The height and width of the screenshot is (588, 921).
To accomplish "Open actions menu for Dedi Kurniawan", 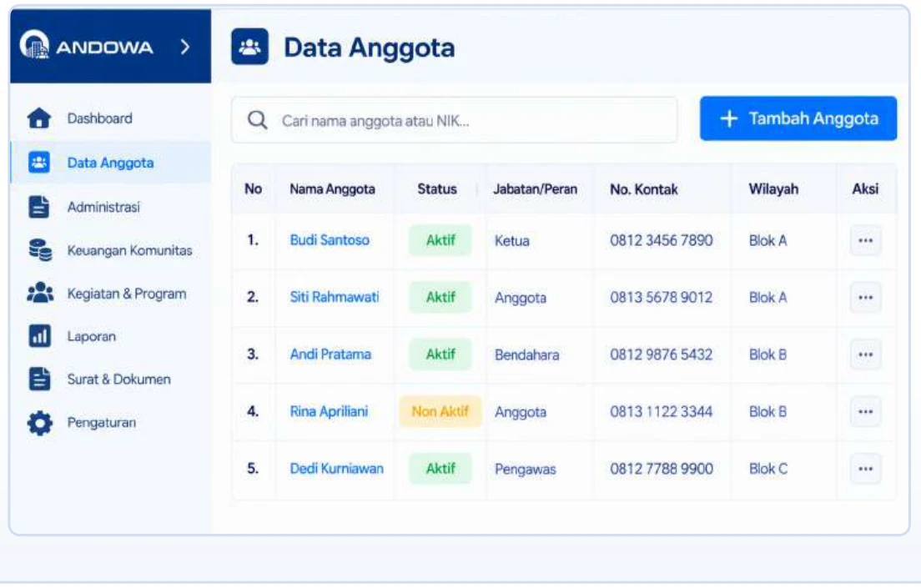I will pos(865,468).
